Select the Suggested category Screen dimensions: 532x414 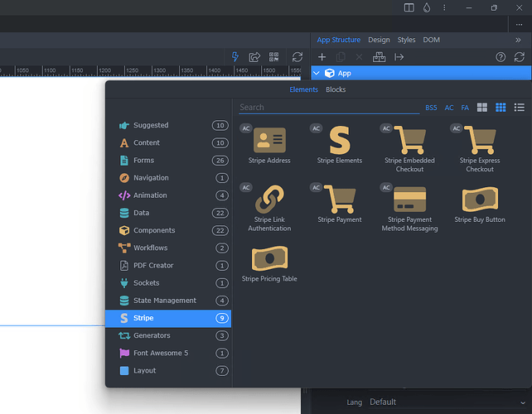(168, 125)
